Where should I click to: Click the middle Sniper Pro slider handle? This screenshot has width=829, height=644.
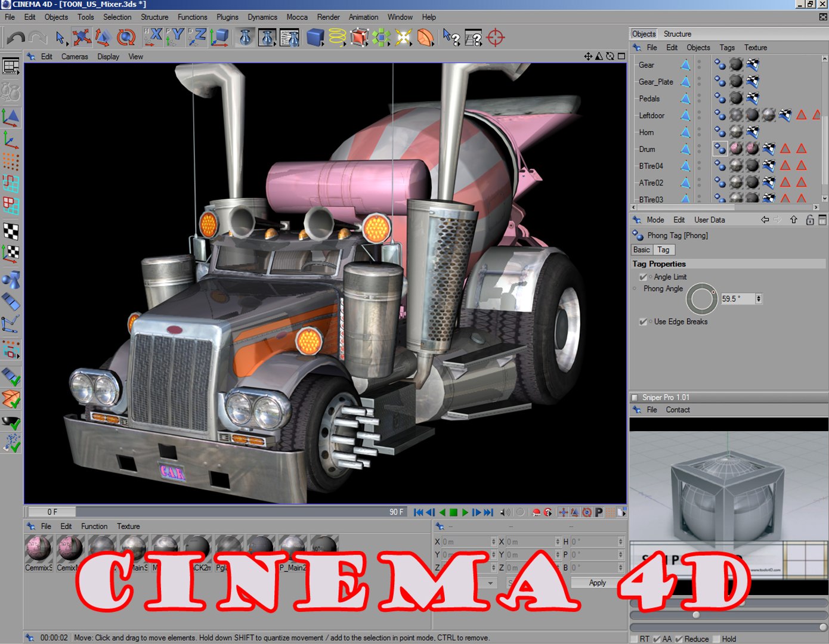696,615
